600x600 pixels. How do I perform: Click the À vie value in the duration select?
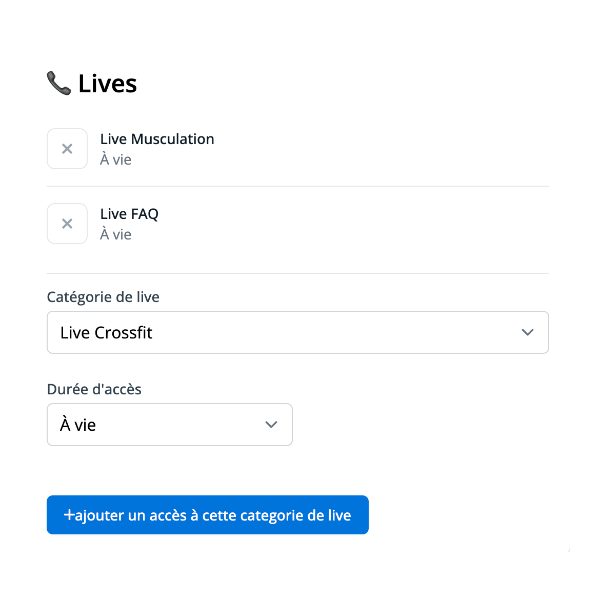click(x=78, y=425)
